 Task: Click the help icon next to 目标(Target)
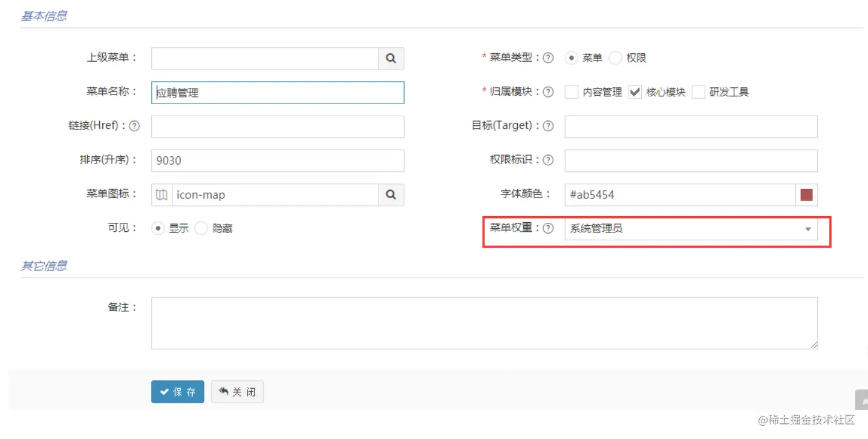(x=548, y=126)
